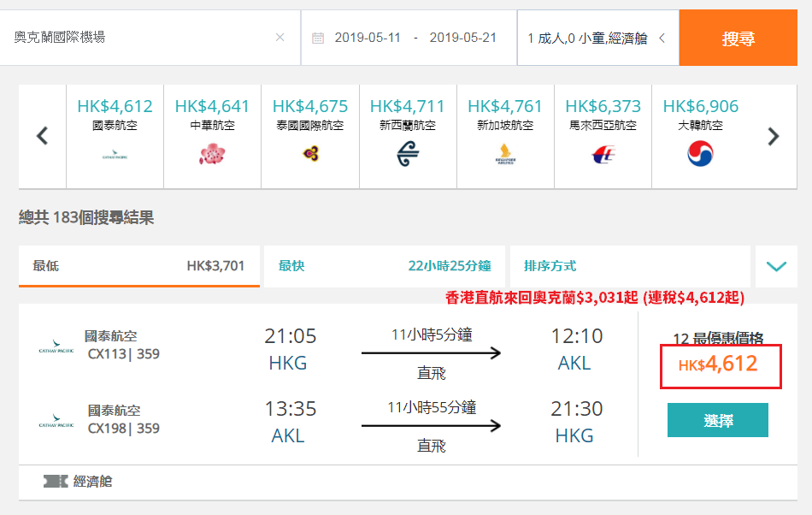
Task: Click the economy class ticket icon
Action: (x=56, y=482)
